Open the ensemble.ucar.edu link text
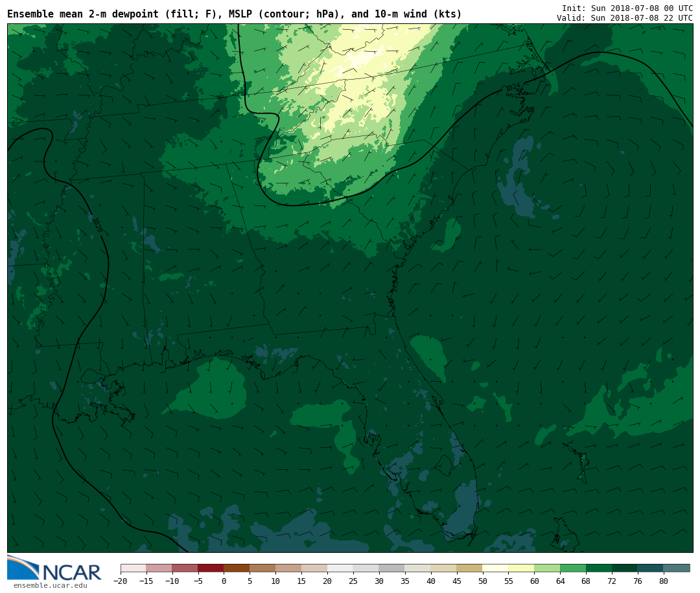Screen dimensions: 700x593 click(x=50, y=586)
